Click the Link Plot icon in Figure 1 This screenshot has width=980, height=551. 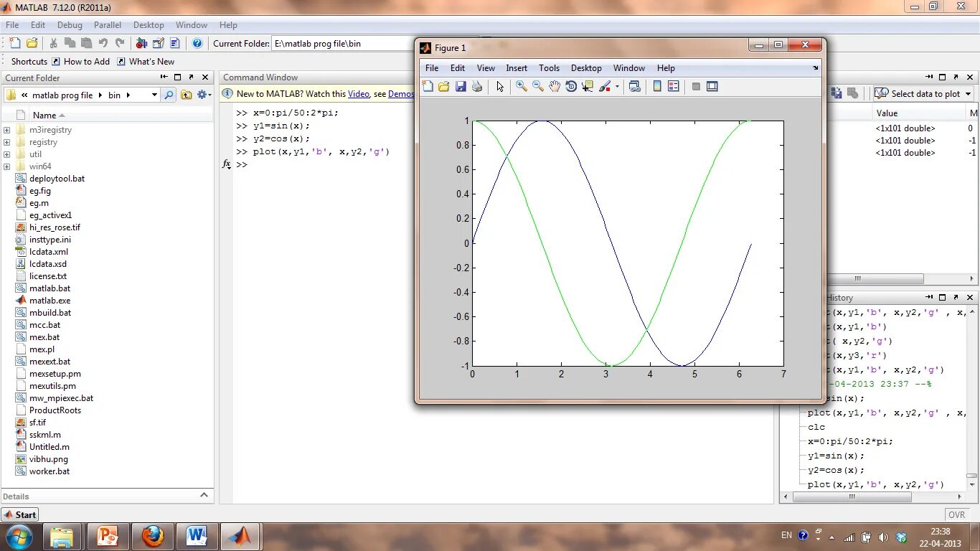[x=634, y=86]
